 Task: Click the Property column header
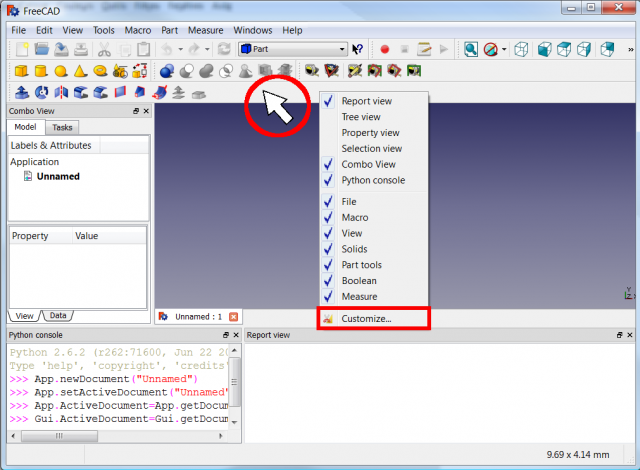[x=41, y=236]
